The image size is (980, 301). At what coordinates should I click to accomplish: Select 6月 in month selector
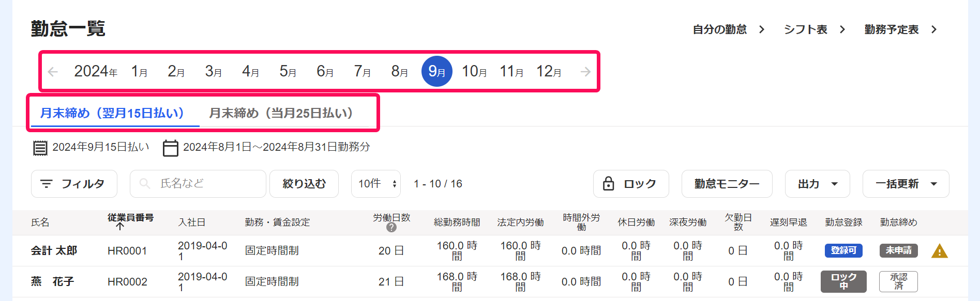coord(325,71)
